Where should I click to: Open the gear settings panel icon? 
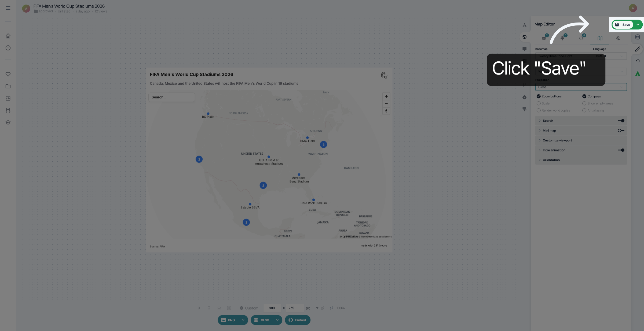[524, 97]
